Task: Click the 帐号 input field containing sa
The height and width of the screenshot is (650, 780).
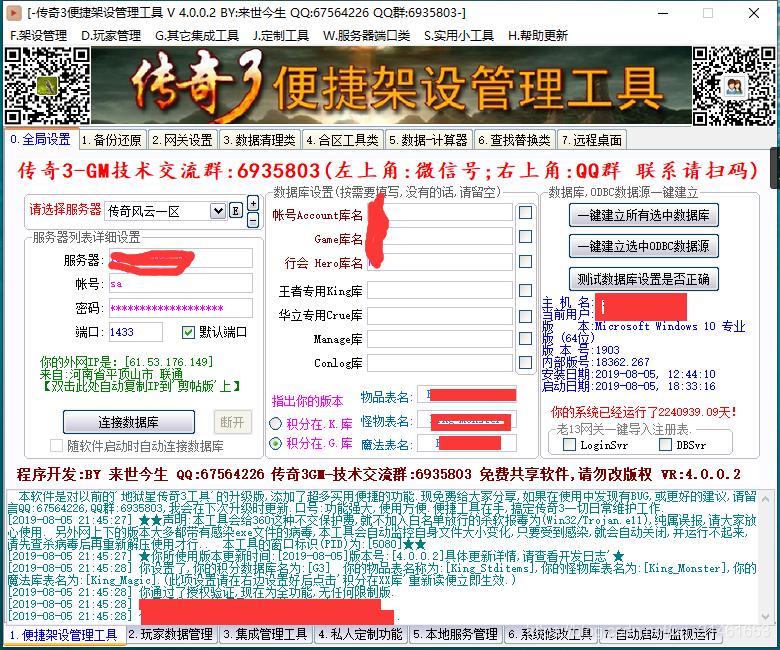Action: (x=181, y=283)
